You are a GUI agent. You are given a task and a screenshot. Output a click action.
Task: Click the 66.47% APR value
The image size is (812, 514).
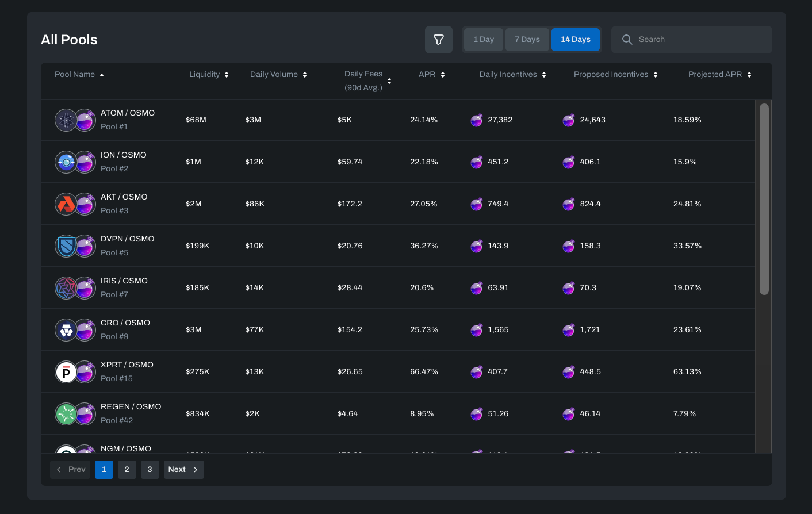click(x=424, y=372)
